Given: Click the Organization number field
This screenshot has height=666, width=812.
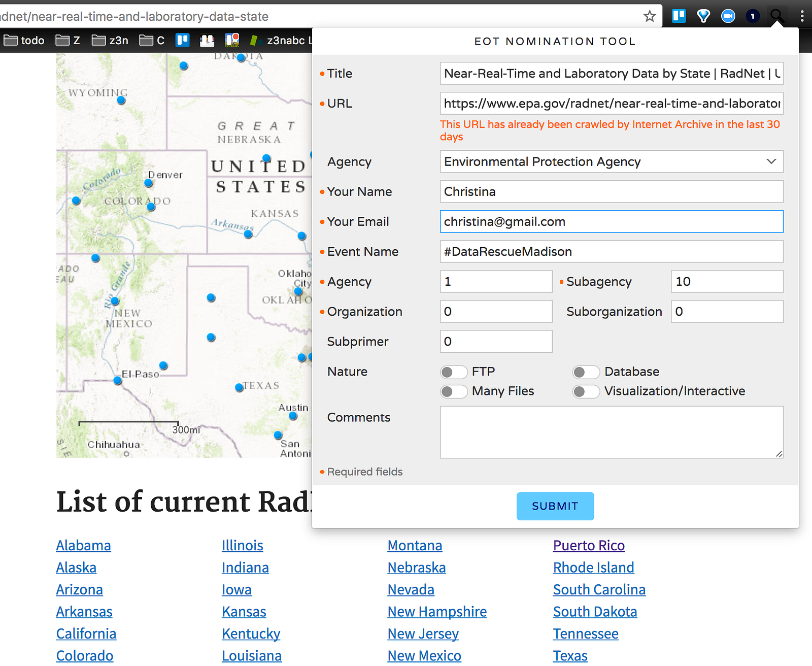Looking at the screenshot, I should click(496, 311).
